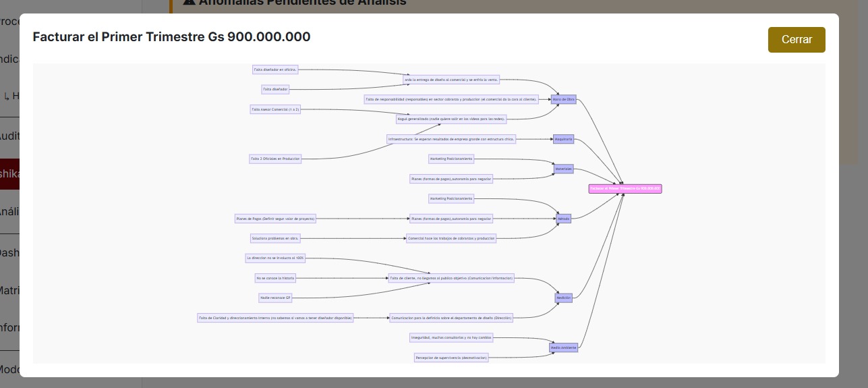Click the 'Nadie reconoce GP' node
The image size is (868, 388).
(275, 298)
